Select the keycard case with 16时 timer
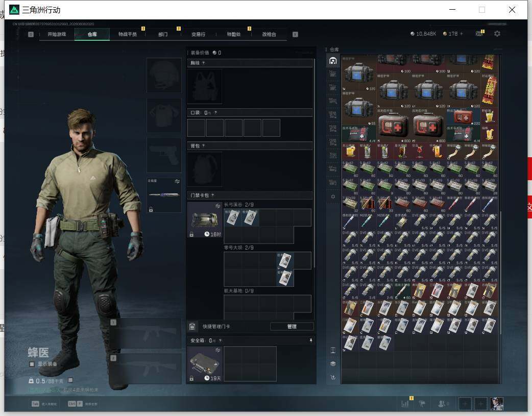 click(205, 220)
